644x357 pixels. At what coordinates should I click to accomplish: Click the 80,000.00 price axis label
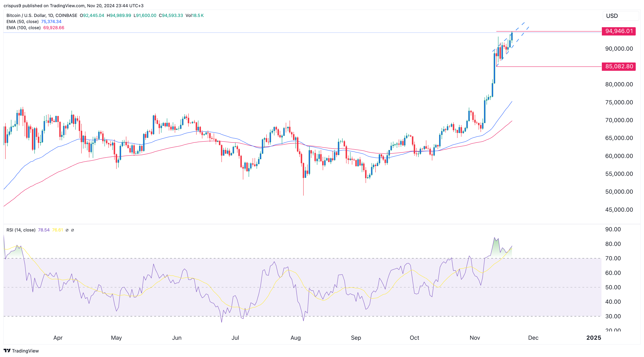(x=619, y=84)
